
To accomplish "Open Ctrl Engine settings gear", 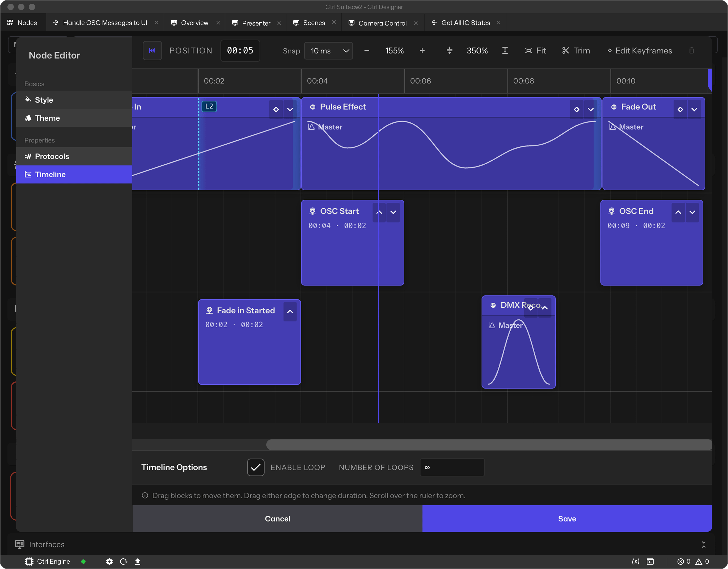I will [x=109, y=562].
